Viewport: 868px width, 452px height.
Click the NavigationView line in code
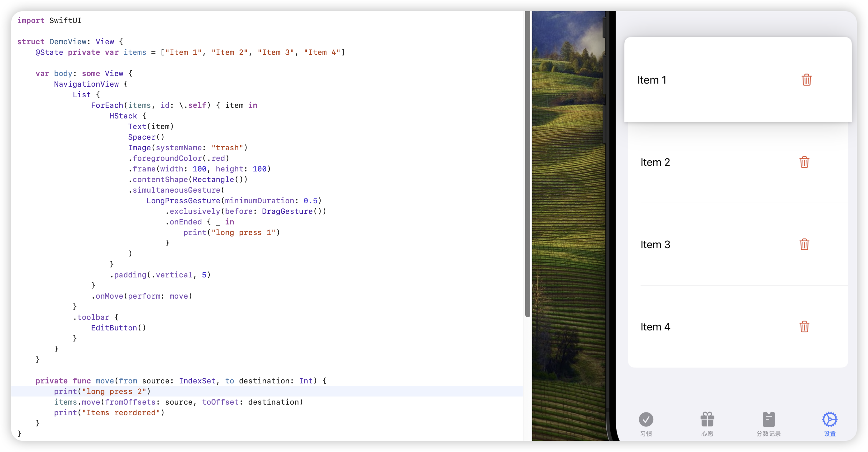click(x=91, y=84)
